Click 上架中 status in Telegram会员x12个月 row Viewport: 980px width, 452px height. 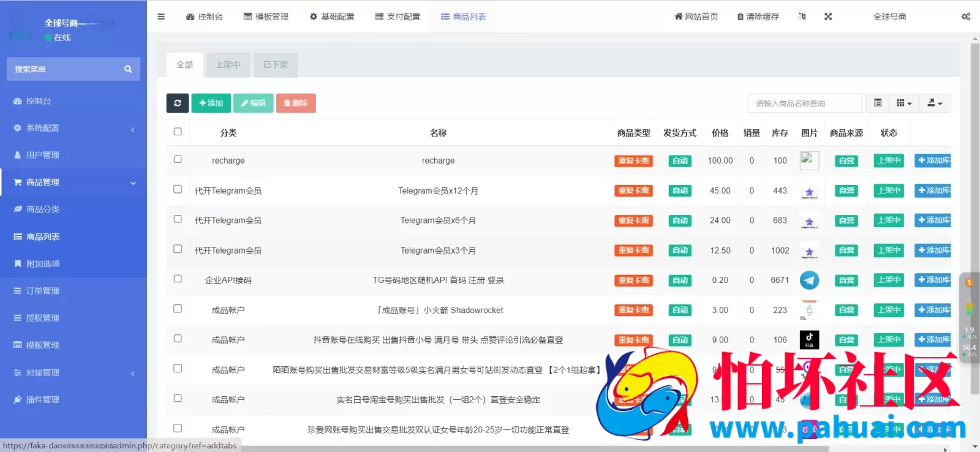click(x=889, y=190)
